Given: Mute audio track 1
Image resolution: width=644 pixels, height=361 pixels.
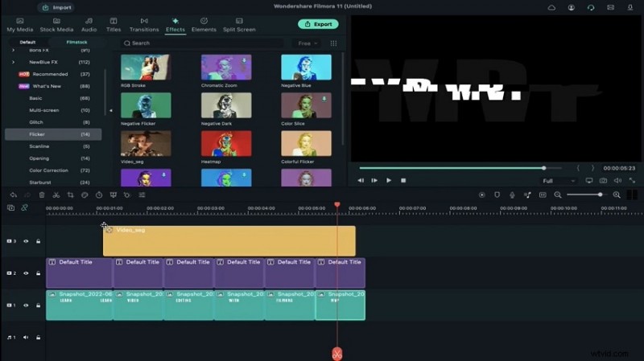Looking at the screenshot, I should pos(26,337).
